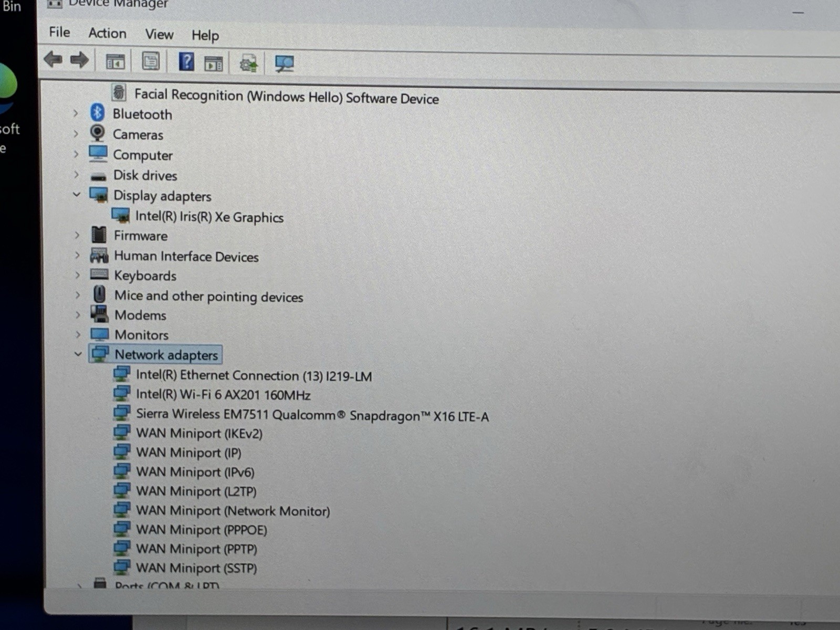This screenshot has width=840, height=630.
Task: Select WAN Miniport (PPPOE)
Action: coord(202,529)
